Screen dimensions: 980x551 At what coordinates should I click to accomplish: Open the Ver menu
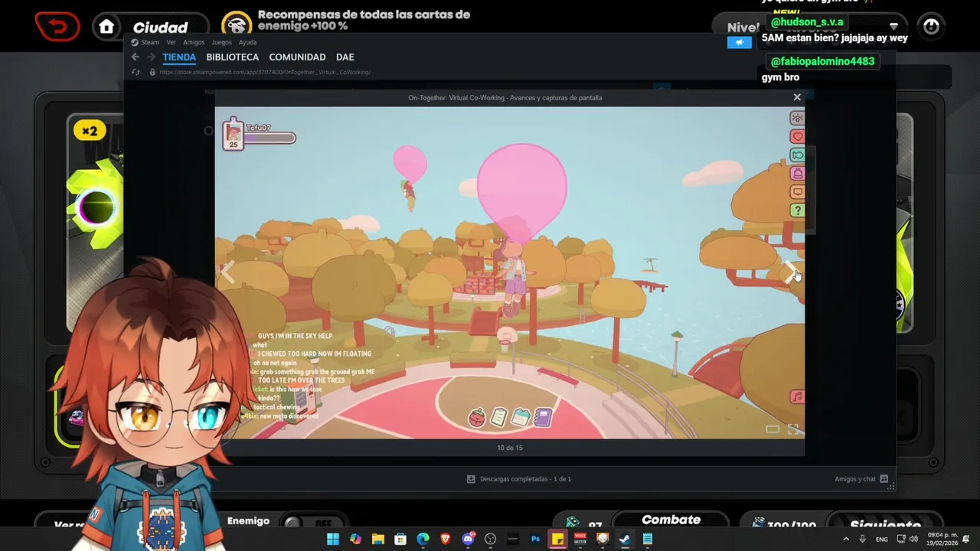[171, 42]
